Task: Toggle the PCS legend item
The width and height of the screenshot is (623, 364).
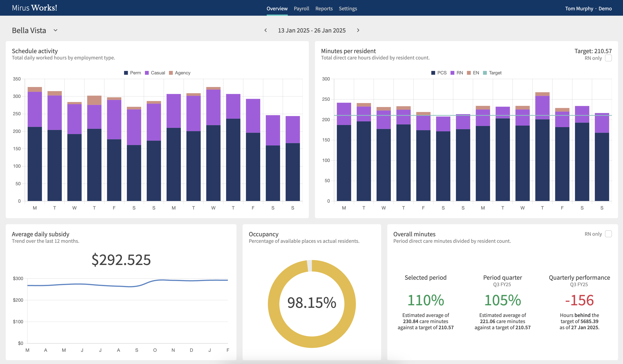Action: pyautogui.click(x=439, y=73)
